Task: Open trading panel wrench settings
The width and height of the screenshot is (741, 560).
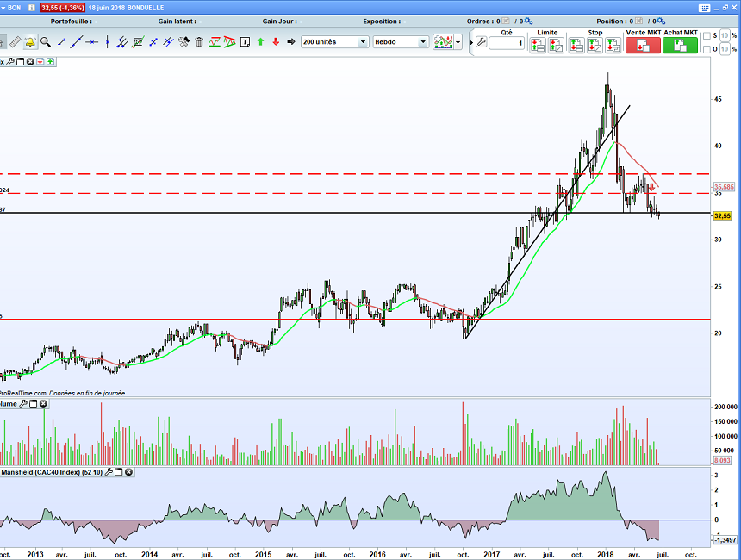Action: click(x=481, y=42)
